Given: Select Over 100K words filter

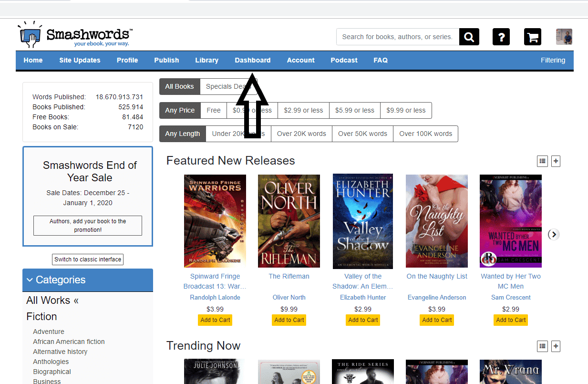Looking at the screenshot, I should pos(425,134).
